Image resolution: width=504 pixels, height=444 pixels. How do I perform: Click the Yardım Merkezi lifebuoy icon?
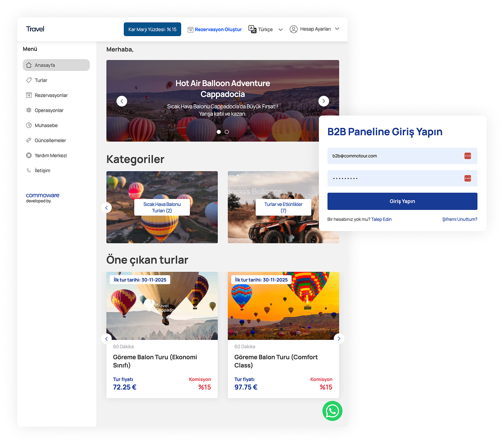(29, 156)
